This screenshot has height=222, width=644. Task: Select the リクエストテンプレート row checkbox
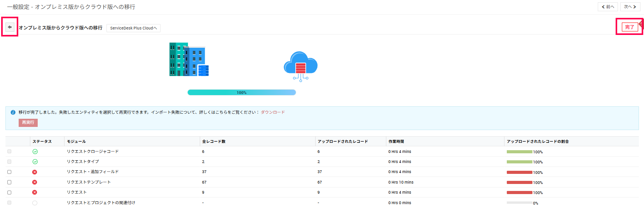[9, 182]
